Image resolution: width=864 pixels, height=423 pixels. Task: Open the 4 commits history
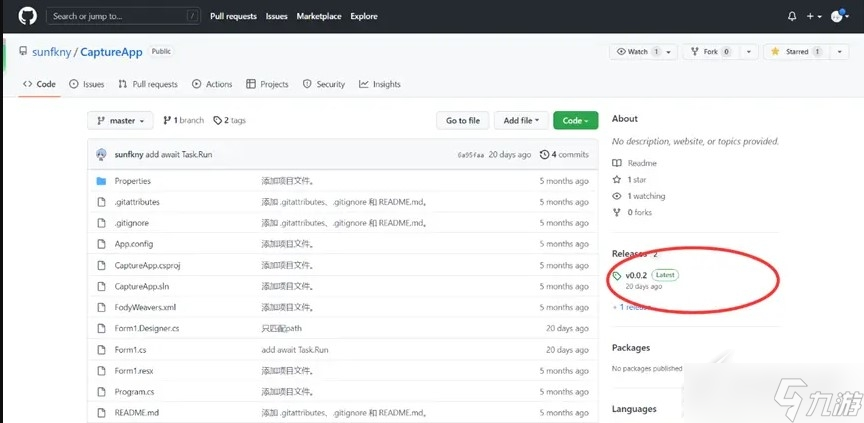564,154
